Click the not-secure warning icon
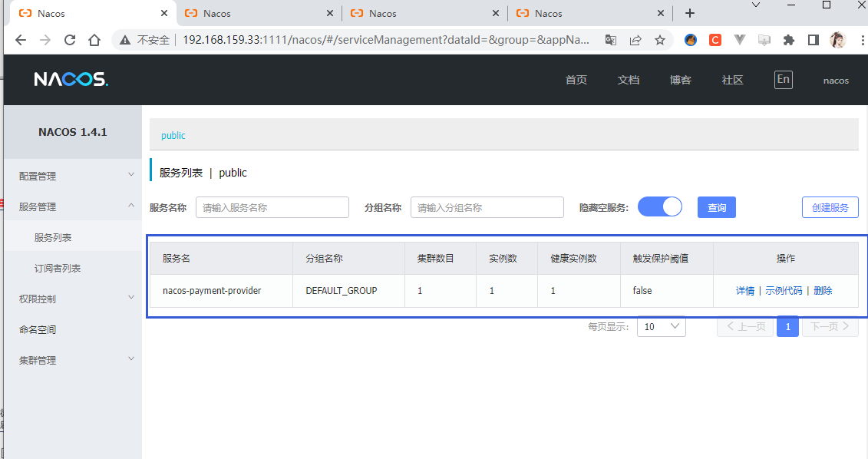This screenshot has height=459, width=868. pyautogui.click(x=125, y=40)
